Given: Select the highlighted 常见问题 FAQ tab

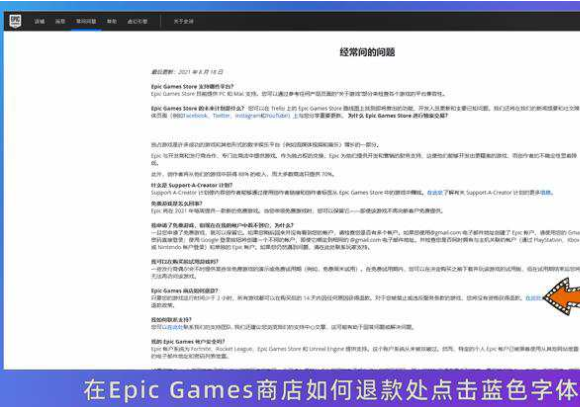Looking at the screenshot, I should tap(86, 21).
